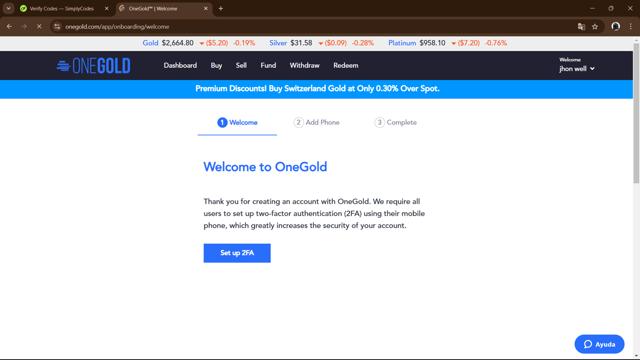Viewport: 640px width, 360px height.
Task: Open the tab search dropdown arrow
Action: tap(8, 8)
